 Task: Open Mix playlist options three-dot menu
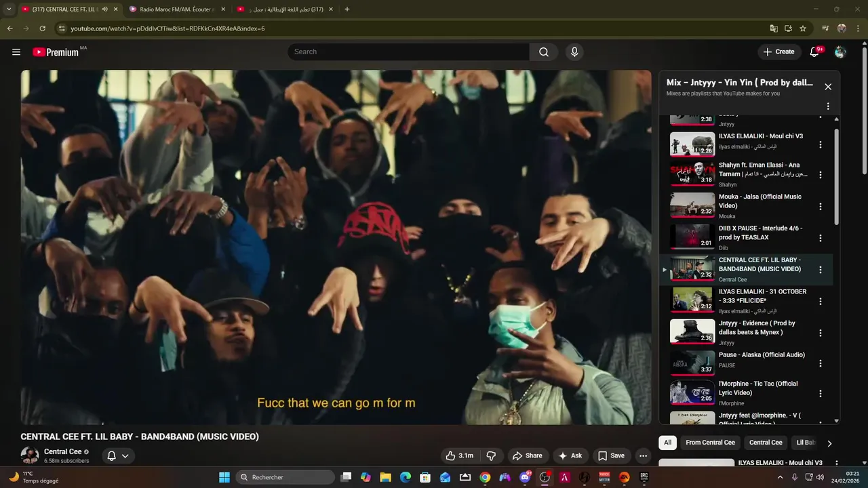(x=828, y=106)
